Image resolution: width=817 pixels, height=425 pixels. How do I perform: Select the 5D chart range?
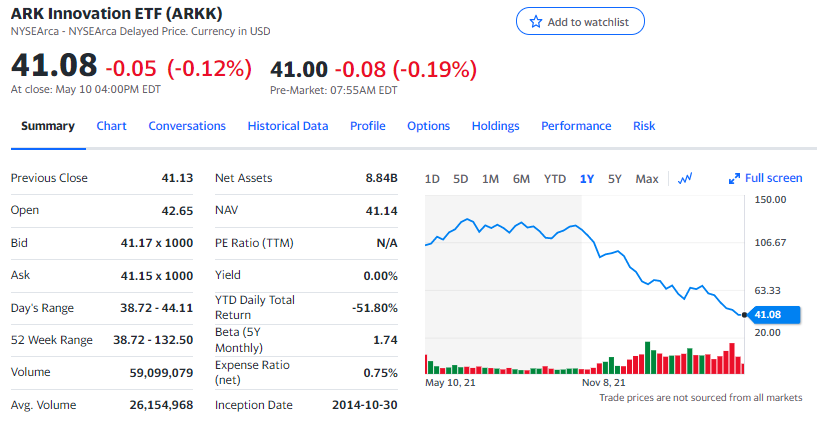pyautogui.click(x=460, y=179)
